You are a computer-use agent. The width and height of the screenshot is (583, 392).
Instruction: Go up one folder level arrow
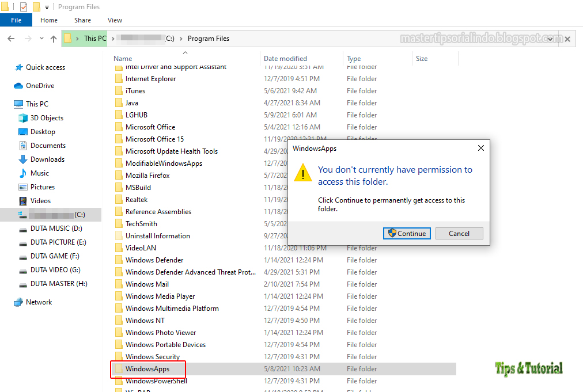tap(54, 39)
